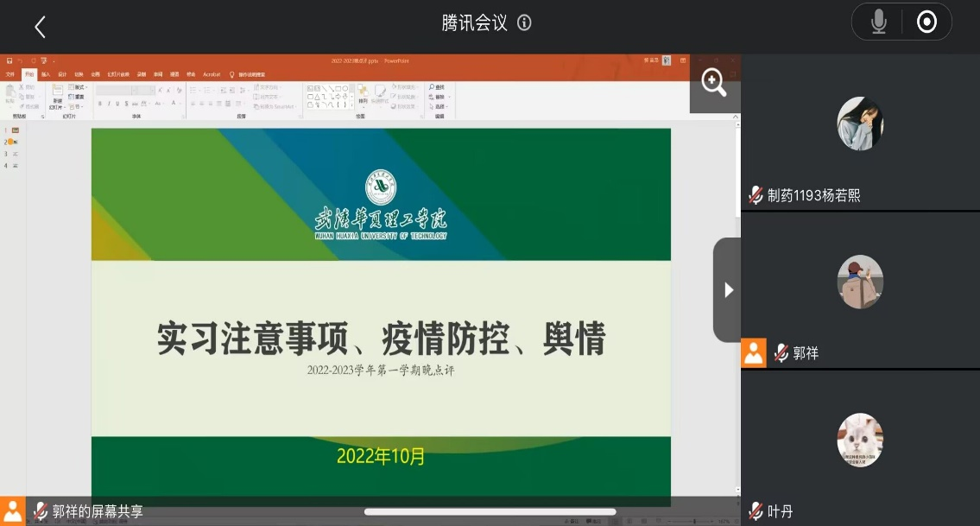Screen dimensions: 980x526
Task: Click the date text 2022年10月
Action: (x=381, y=457)
